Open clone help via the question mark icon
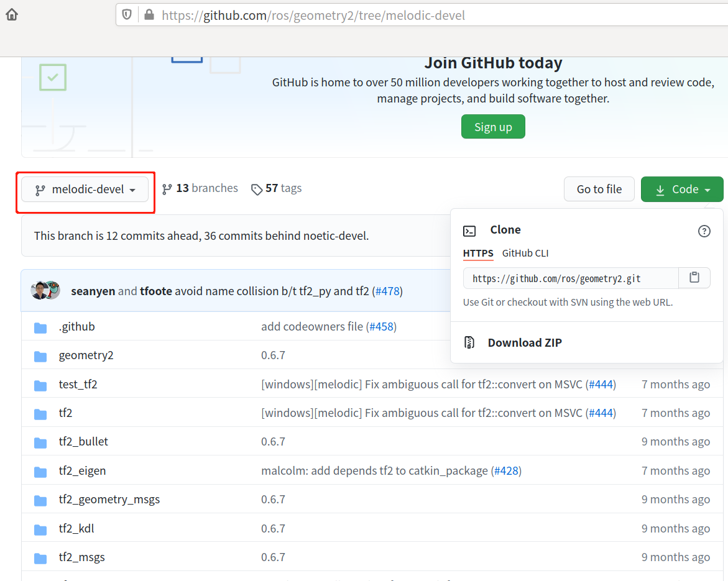Viewport: 728px width, 581px height. [x=704, y=231]
